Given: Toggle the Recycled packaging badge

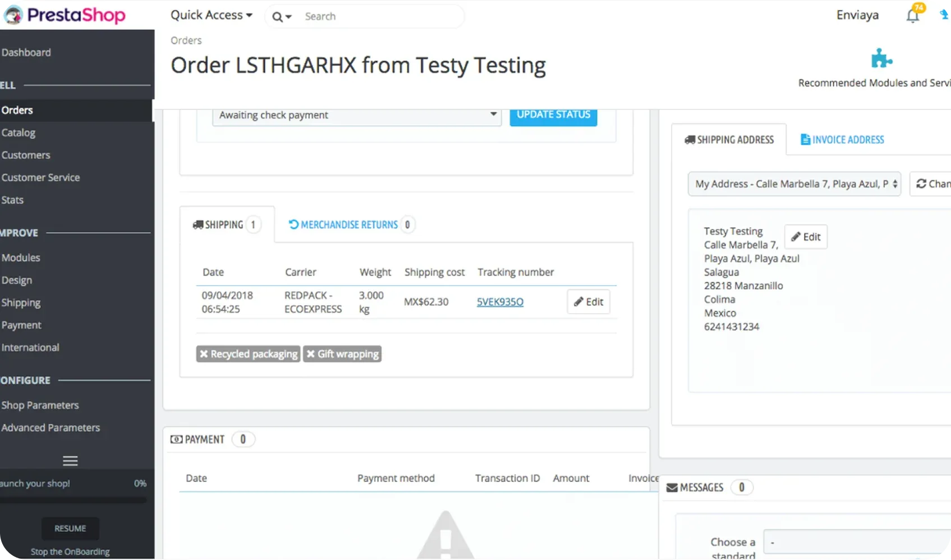Looking at the screenshot, I should tap(248, 354).
